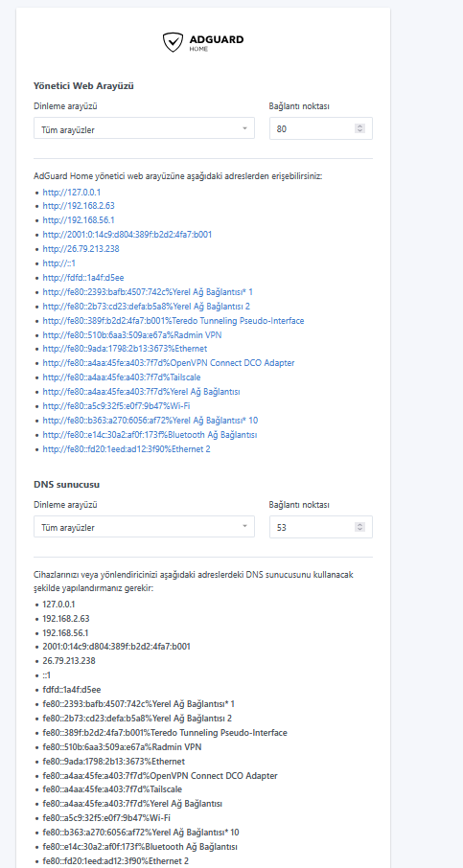This screenshot has width=463, height=868.
Task: Open the http://127.0.0.1 link
Action: coord(72,192)
